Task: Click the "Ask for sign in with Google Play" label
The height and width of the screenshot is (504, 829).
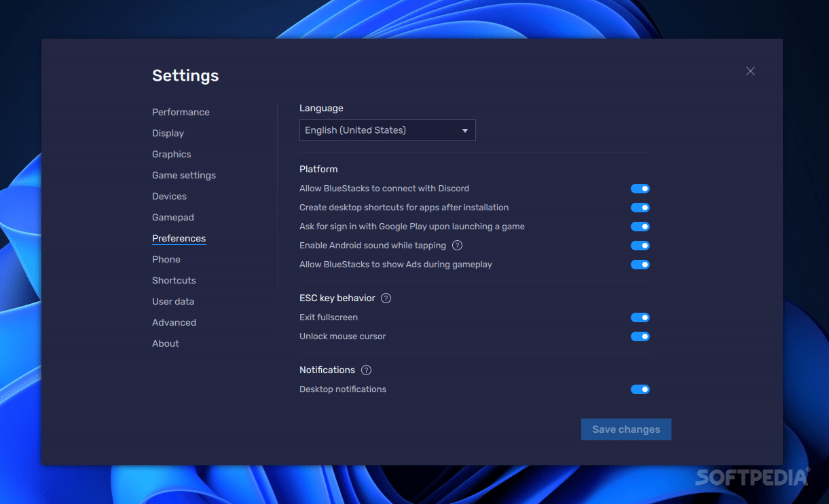Action: click(412, 227)
